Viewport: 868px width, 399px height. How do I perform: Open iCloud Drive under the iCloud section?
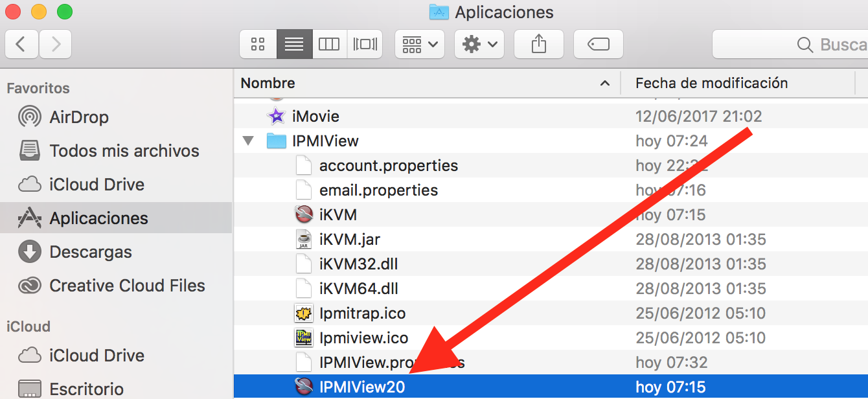[x=97, y=356]
